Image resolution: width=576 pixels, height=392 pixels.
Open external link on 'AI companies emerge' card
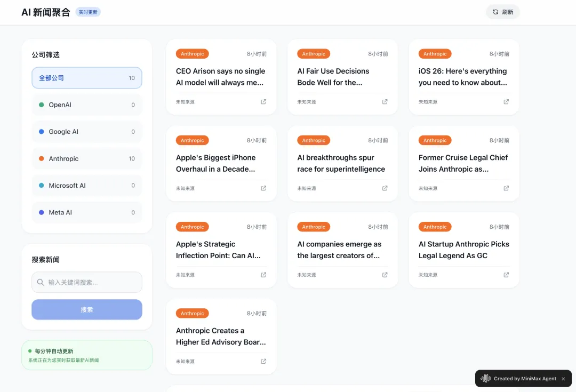click(385, 275)
